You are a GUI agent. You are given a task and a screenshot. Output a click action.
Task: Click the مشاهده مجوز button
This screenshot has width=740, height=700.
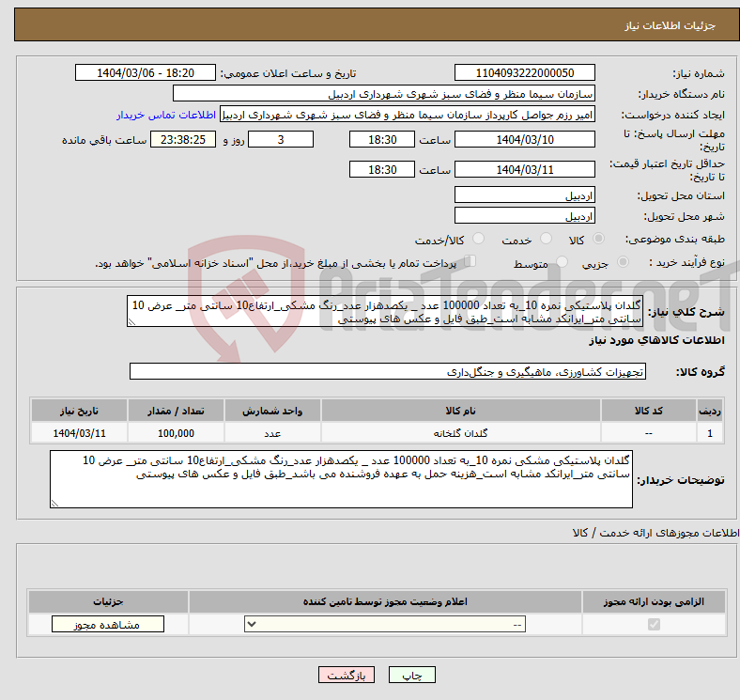pos(108,624)
